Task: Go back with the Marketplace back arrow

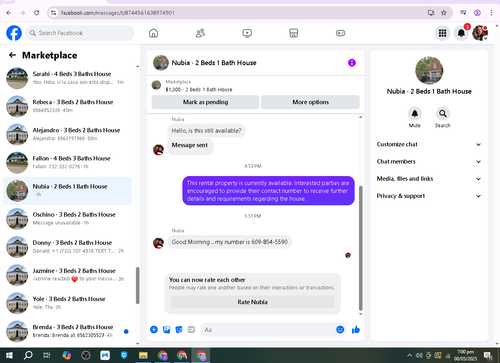Action: click(x=12, y=55)
